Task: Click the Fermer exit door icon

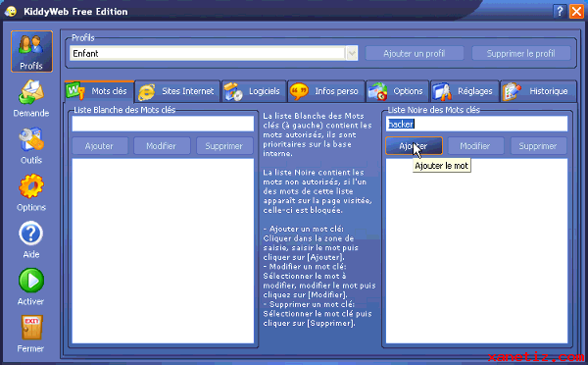Action: click(31, 334)
